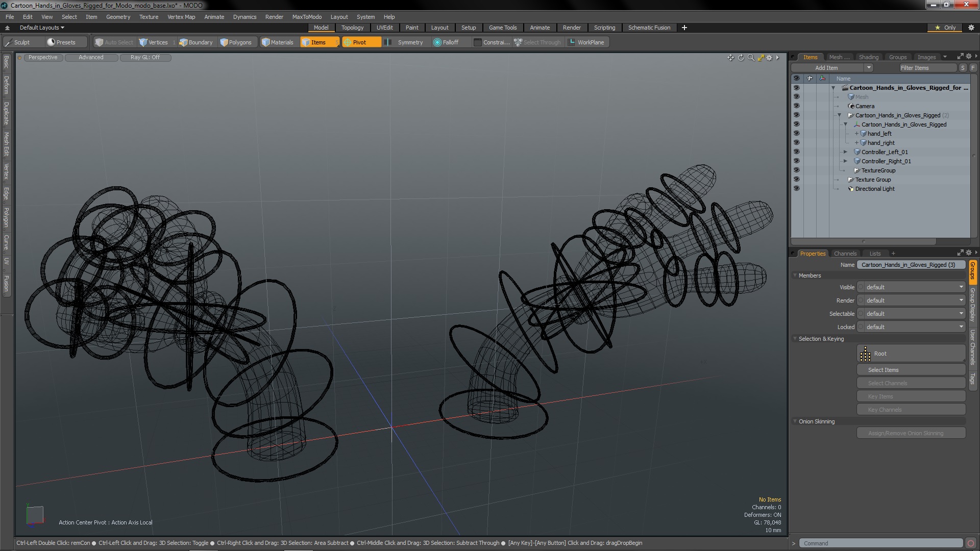Open the Render members dropdown

click(912, 300)
